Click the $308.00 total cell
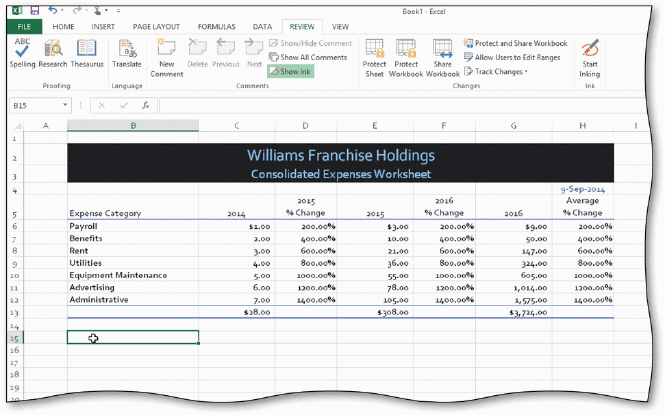Viewport: 665px width, 415px height. point(375,312)
